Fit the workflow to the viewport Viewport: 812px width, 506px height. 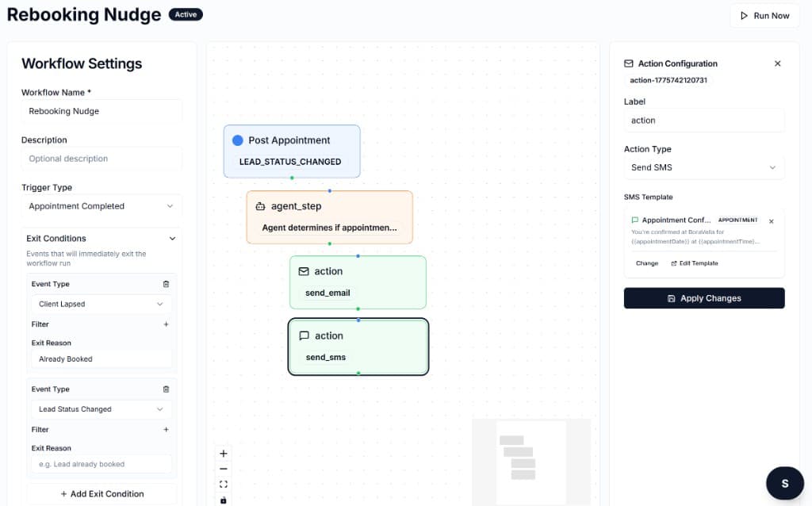tap(223, 483)
